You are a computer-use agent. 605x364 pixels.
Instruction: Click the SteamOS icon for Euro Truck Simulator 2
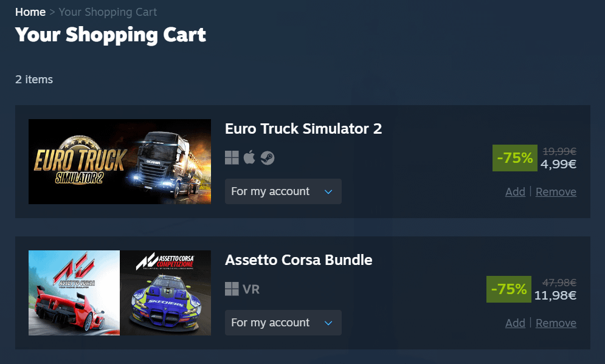point(268,158)
